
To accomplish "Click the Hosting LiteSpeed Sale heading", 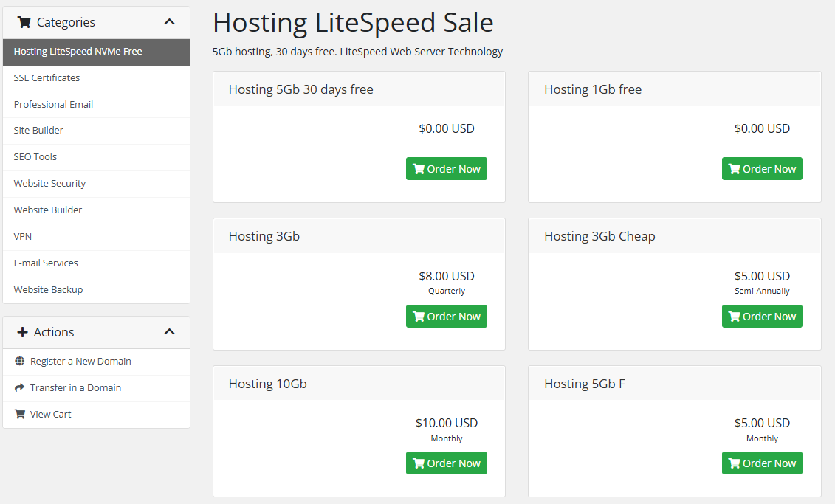I will click(353, 23).
